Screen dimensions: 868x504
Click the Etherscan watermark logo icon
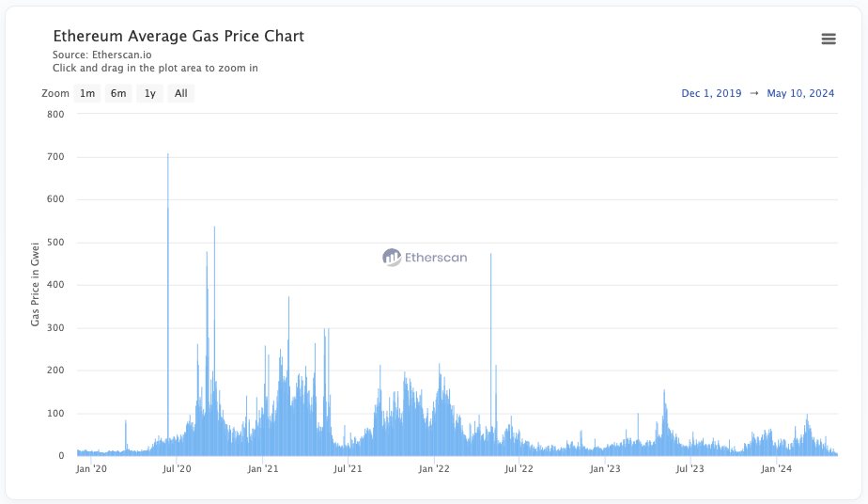[x=392, y=258]
